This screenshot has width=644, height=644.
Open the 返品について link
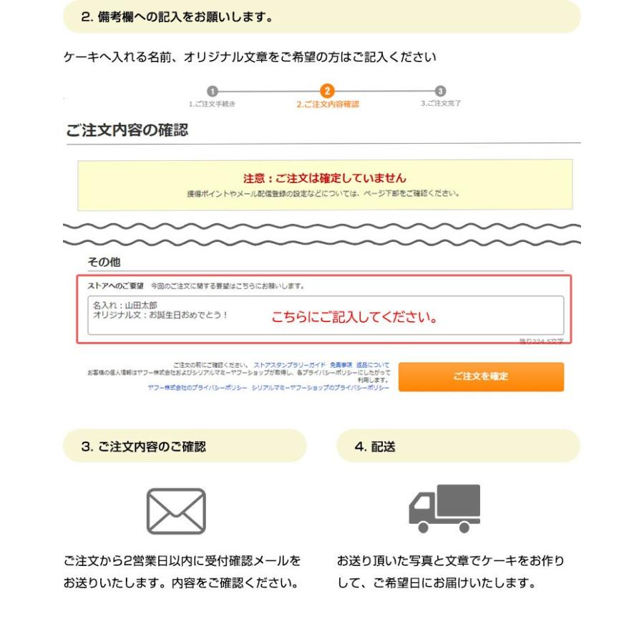tap(373, 365)
